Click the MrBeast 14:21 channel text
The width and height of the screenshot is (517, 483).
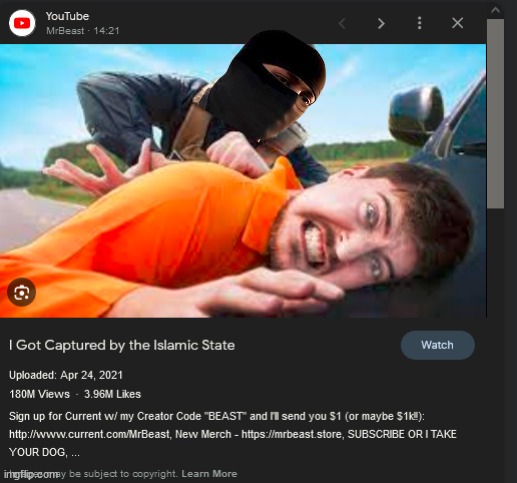click(x=83, y=31)
